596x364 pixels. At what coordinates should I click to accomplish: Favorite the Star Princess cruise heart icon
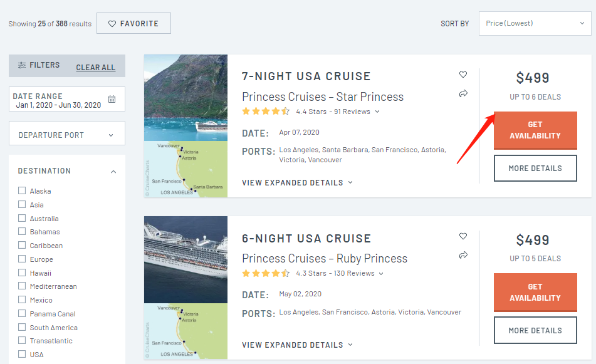pyautogui.click(x=463, y=75)
